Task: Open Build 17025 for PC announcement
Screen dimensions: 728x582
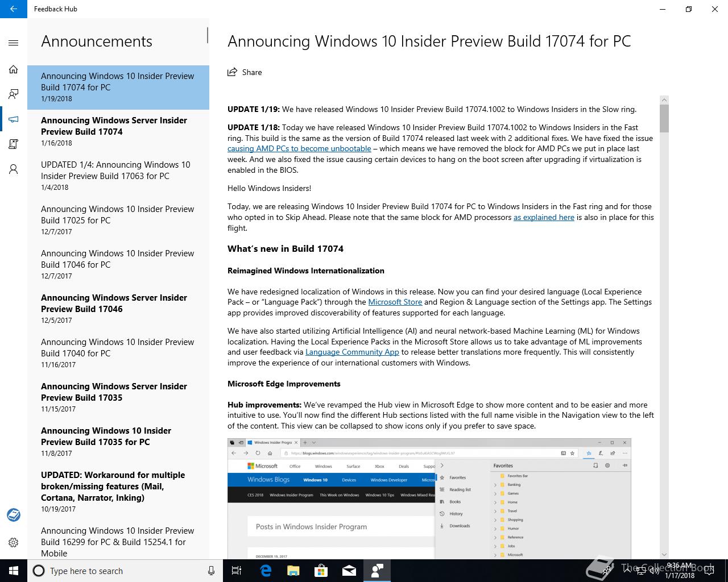Action: point(118,220)
